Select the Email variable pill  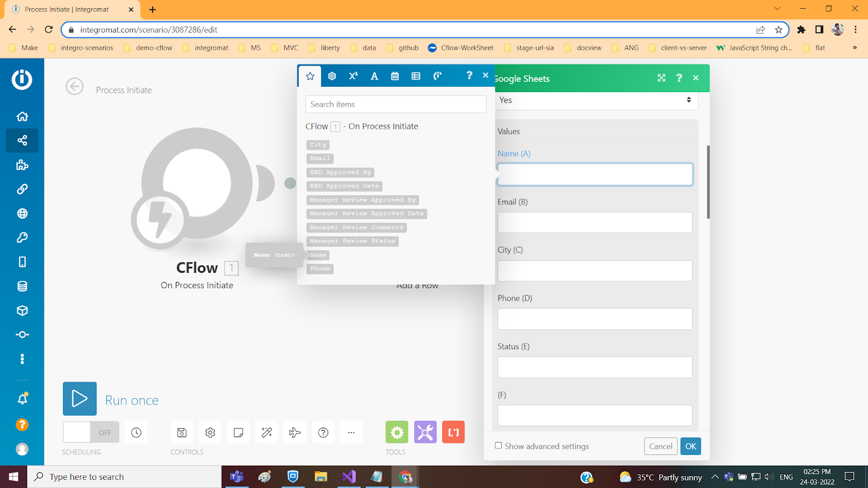point(320,158)
